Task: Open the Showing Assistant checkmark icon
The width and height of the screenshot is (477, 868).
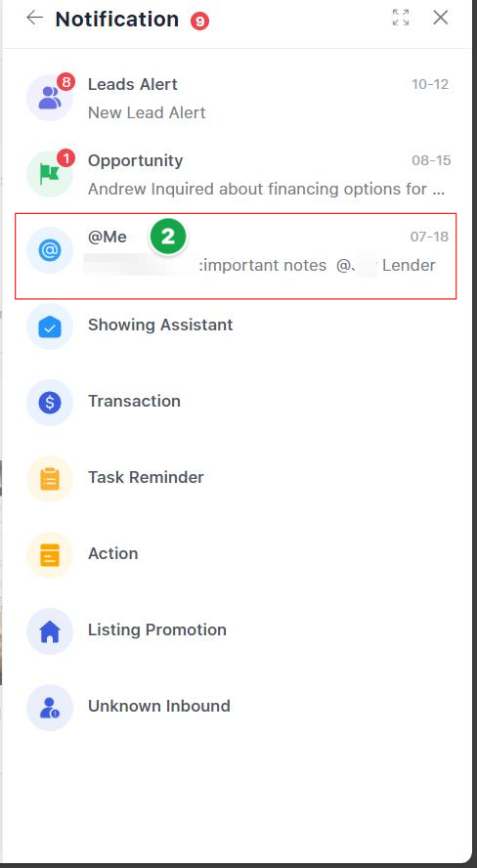Action: [x=50, y=326]
